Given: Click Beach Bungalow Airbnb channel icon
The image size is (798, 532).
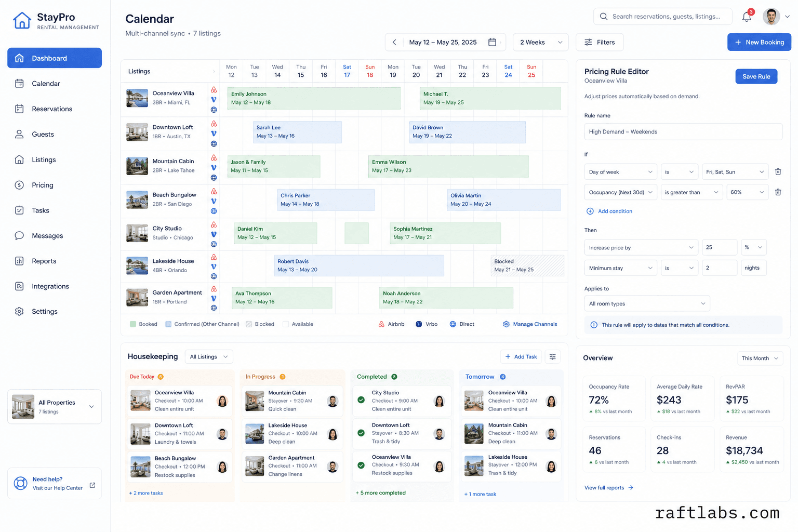Looking at the screenshot, I should (214, 191).
